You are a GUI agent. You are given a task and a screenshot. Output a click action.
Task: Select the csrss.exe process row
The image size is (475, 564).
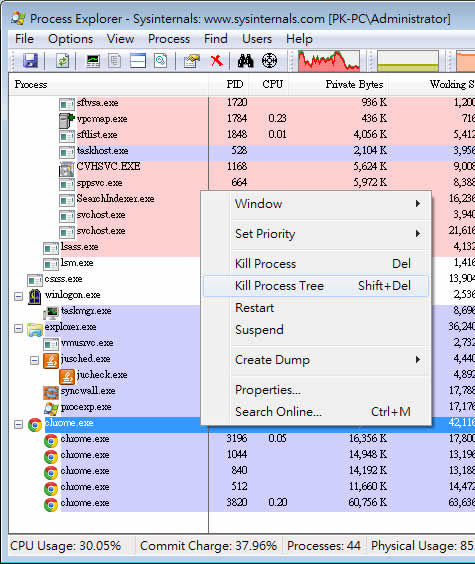(63, 279)
